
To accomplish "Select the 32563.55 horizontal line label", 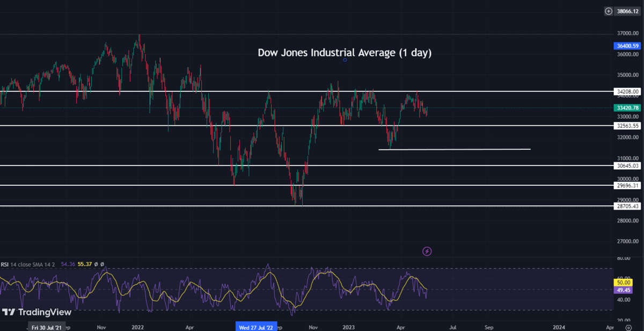I will 627,126.
